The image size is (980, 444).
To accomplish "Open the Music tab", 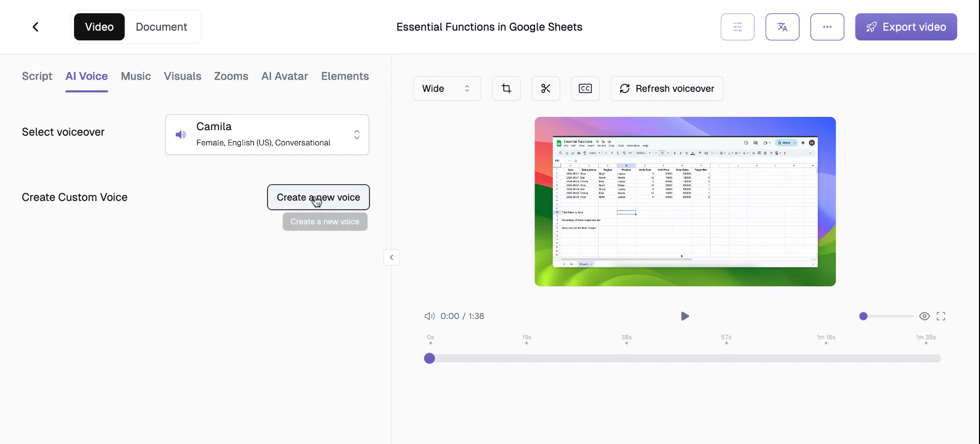I will (136, 76).
